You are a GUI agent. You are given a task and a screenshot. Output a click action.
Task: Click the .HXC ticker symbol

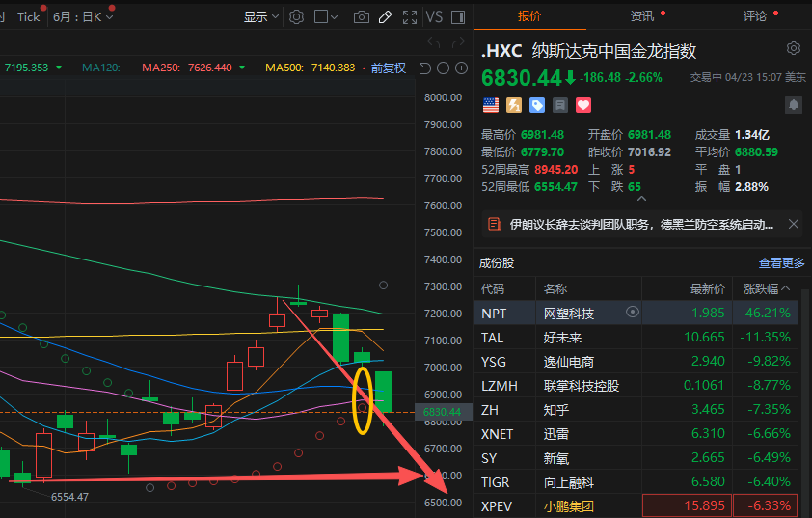[x=501, y=51]
